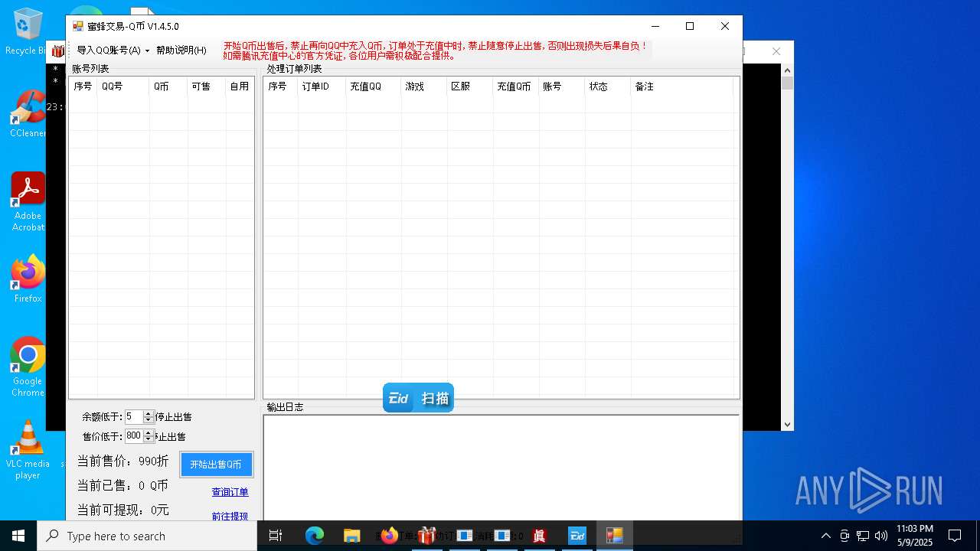Click the Eid 扫描 overlay button
Viewport: 980px width, 551px height.
[418, 398]
